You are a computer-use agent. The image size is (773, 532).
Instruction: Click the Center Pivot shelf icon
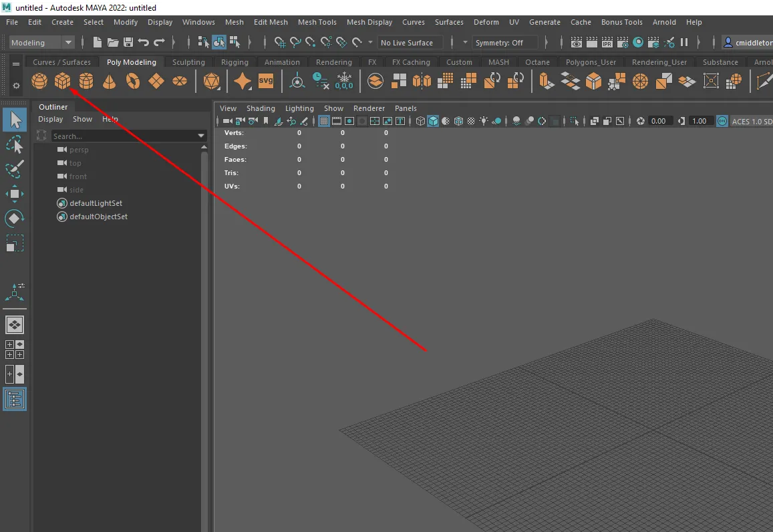(297, 81)
